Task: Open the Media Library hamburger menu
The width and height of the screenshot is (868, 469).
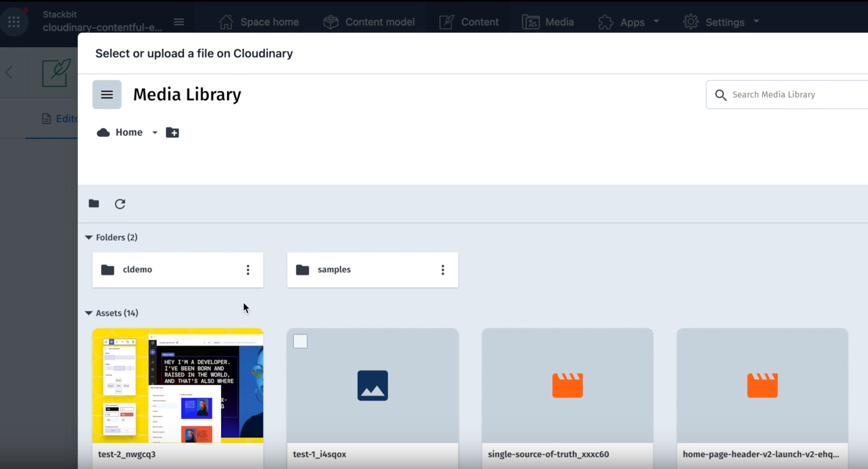Action: 107,95
